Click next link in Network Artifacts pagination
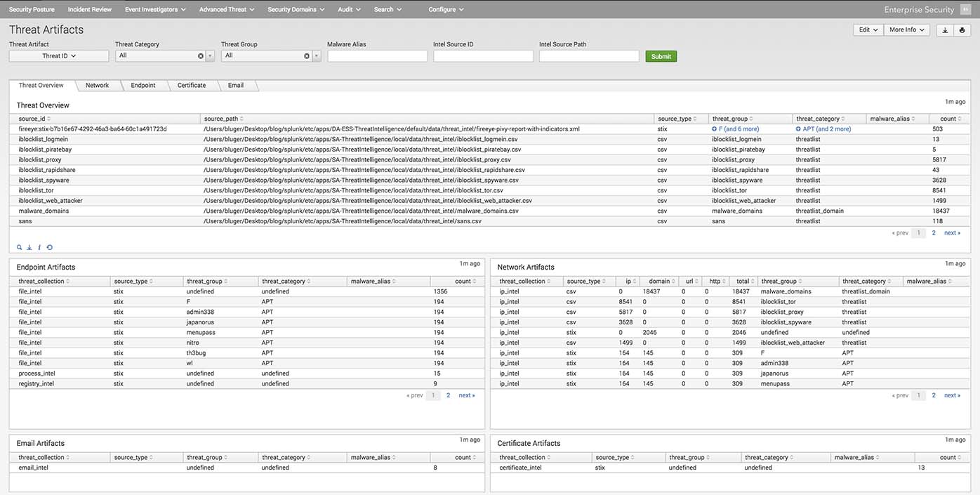The width and height of the screenshot is (980, 495). point(952,395)
